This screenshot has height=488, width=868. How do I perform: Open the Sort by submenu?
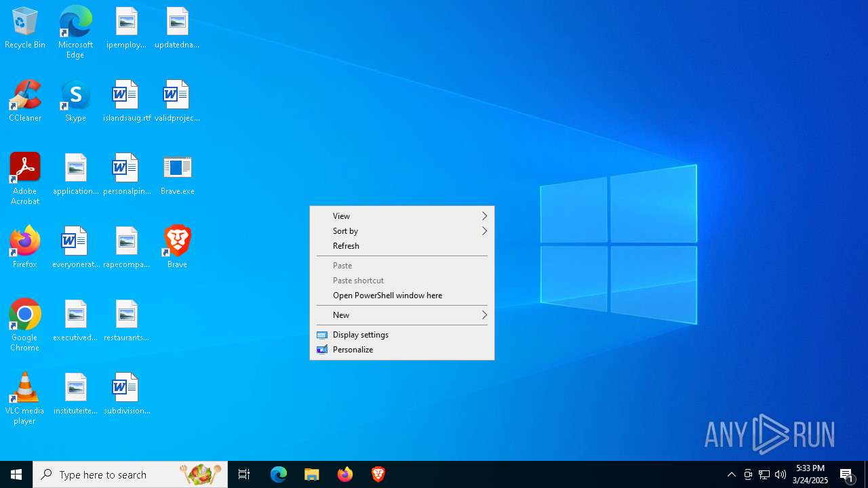pyautogui.click(x=402, y=231)
